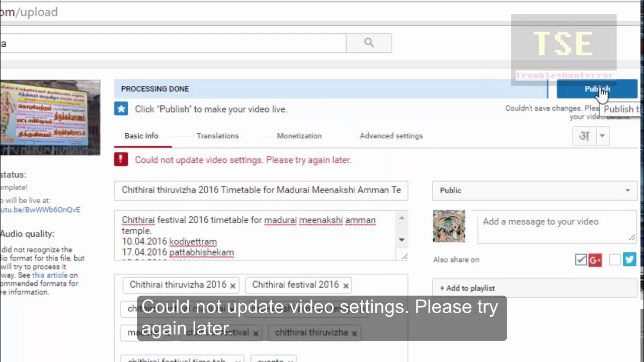The height and width of the screenshot is (362, 644).
Task: Enable sharing on Twitter checkbox
Action: click(615, 259)
